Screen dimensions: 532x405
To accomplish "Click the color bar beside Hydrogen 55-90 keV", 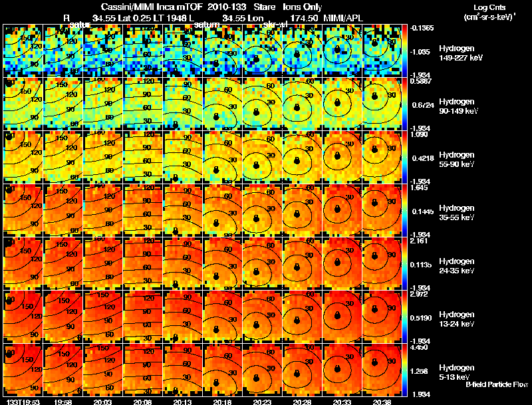I will [404, 157].
